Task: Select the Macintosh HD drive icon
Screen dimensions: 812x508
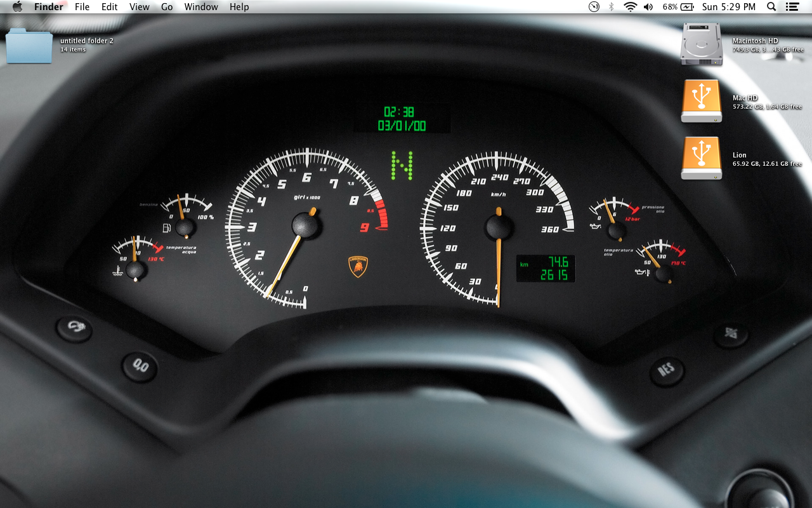Action: (x=702, y=44)
